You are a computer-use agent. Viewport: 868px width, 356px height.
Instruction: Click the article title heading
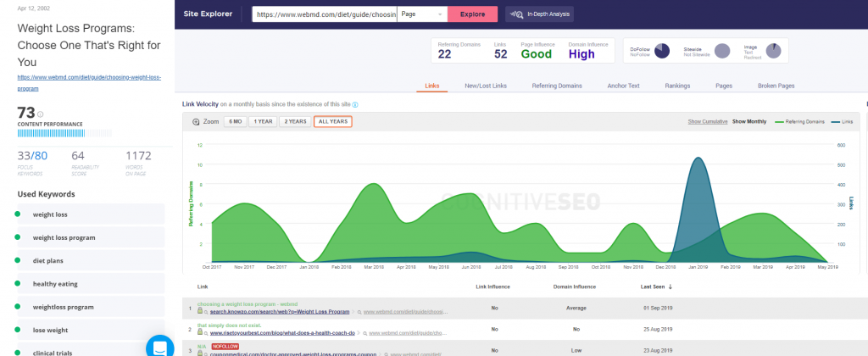coord(88,45)
